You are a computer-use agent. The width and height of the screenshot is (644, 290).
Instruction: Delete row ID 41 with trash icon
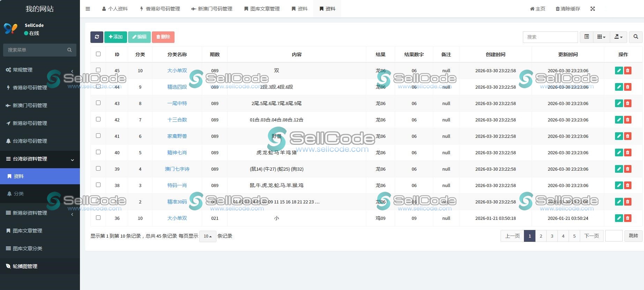tap(628, 136)
